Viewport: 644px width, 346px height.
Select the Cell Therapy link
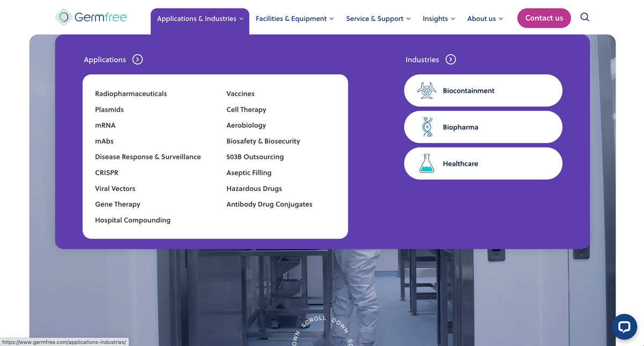click(x=246, y=109)
